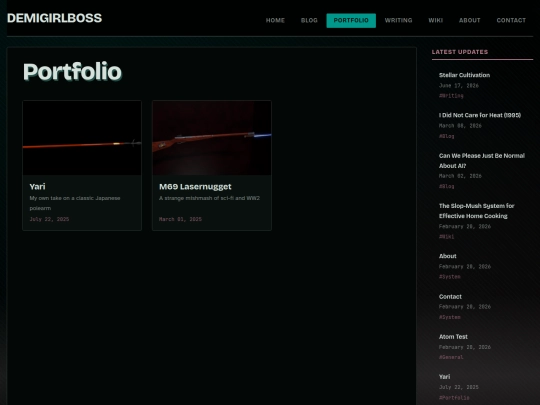Open The Slop-Mush System for Effective Home Cooking
Image resolution: width=540 pixels, height=405 pixels.
(x=477, y=211)
